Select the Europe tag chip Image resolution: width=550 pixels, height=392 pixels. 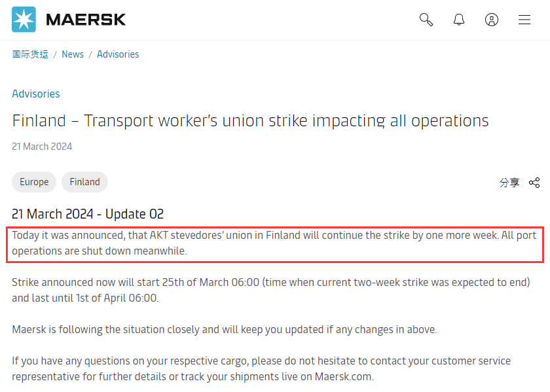(x=34, y=182)
